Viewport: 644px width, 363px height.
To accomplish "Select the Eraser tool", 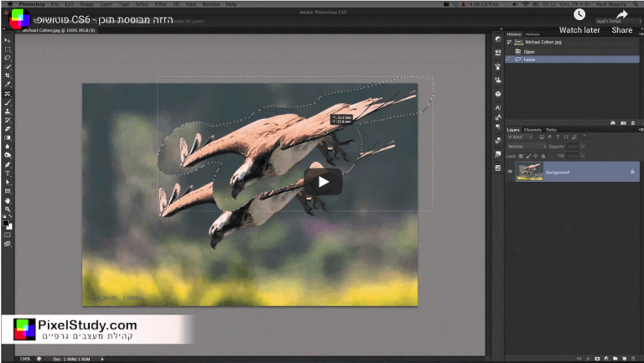I will click(x=8, y=129).
